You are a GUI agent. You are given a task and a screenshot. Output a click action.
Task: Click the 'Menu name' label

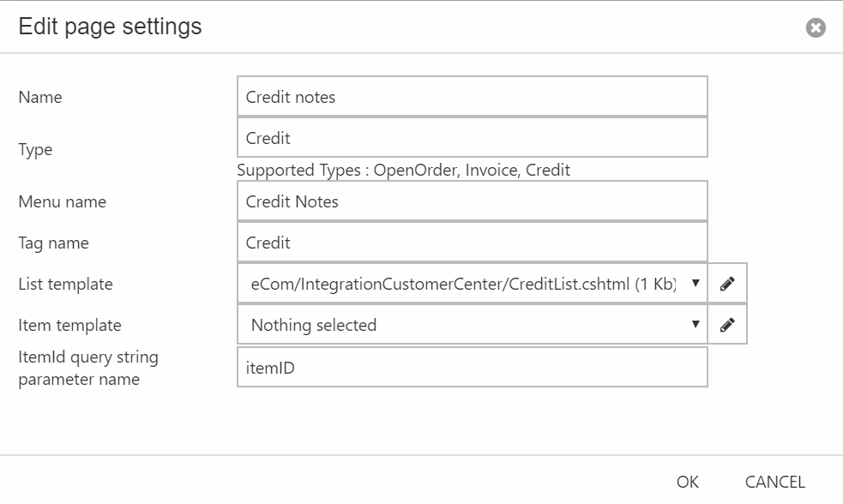point(63,202)
